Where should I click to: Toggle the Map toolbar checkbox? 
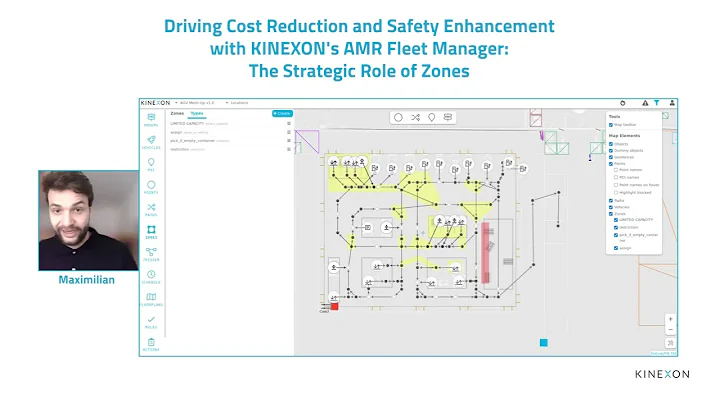(x=611, y=125)
